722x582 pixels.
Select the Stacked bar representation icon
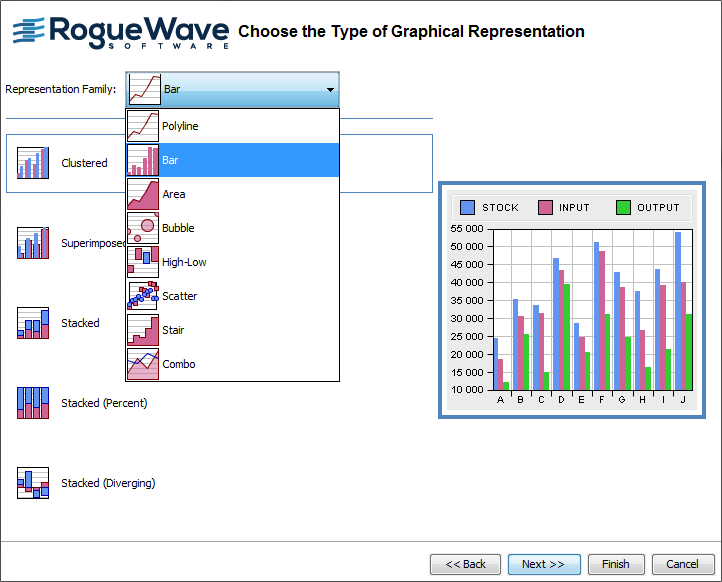pos(33,323)
